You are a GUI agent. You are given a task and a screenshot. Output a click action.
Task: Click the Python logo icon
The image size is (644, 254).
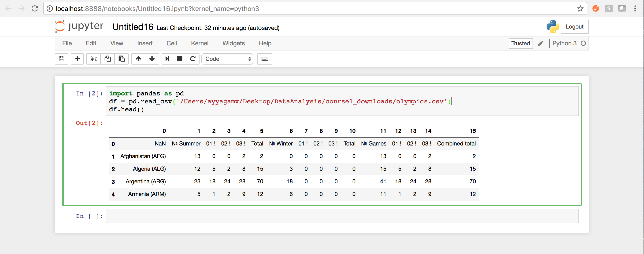[x=552, y=26]
